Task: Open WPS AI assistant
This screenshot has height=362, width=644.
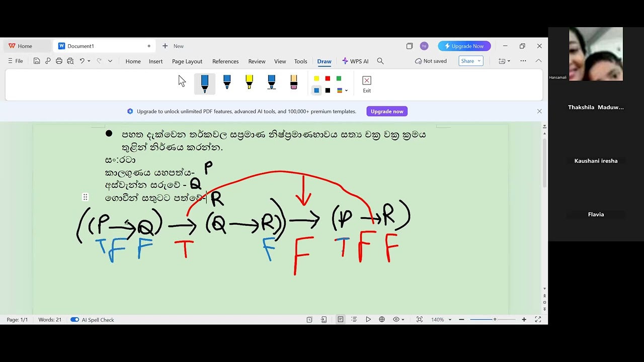Action: pos(355,61)
